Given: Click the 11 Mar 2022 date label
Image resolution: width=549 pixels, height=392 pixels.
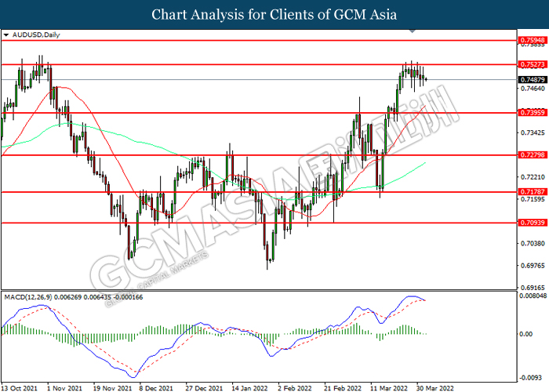Looking at the screenshot, I should coord(389,388).
